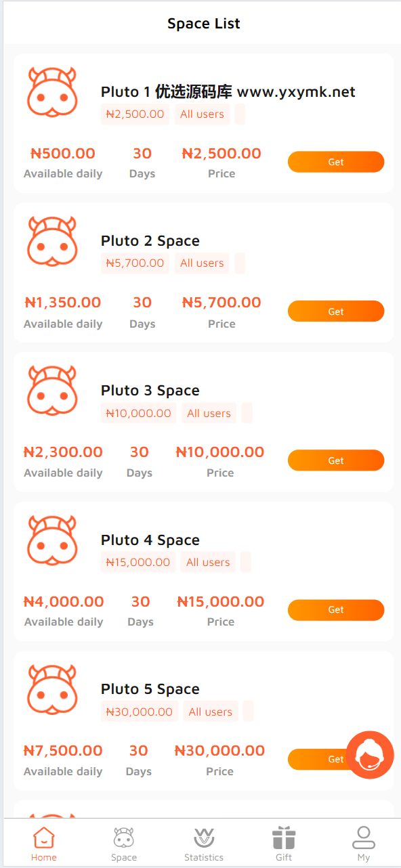Get the Pluto 2 Space
Image resolution: width=401 pixels, height=868 pixels.
[336, 311]
